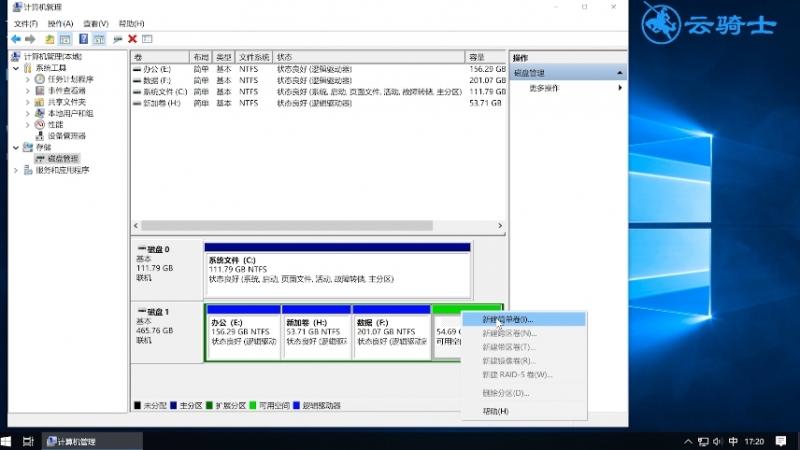The height and width of the screenshot is (450, 800).
Task: Sort by the 容量 column header
Action: (486, 57)
